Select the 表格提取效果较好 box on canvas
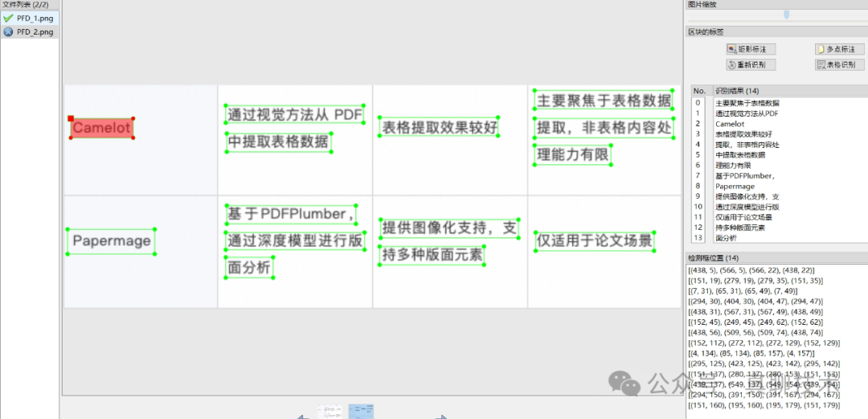Image resolution: width=868 pixels, height=419 pixels. (x=439, y=127)
